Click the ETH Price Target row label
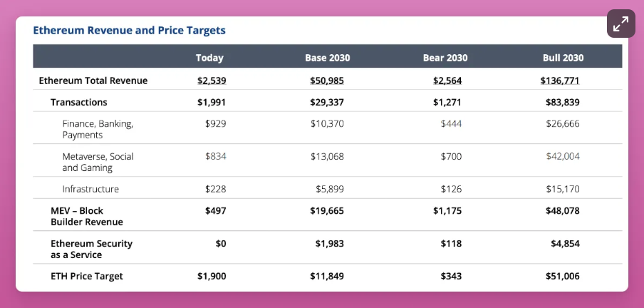The width and height of the screenshot is (644, 308). (x=87, y=276)
